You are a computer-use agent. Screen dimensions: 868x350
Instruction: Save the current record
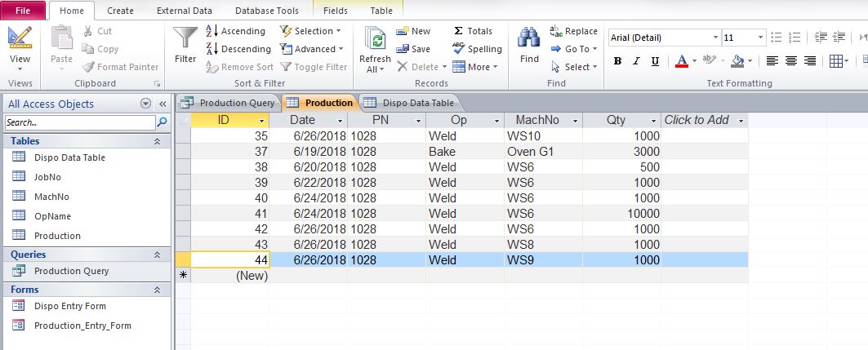coord(413,49)
